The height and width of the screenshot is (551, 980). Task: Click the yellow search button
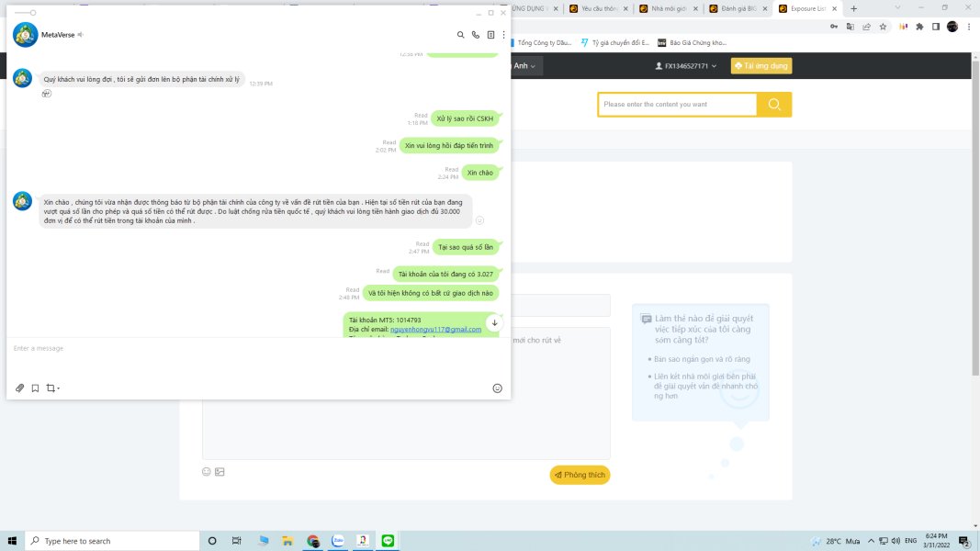tap(774, 105)
